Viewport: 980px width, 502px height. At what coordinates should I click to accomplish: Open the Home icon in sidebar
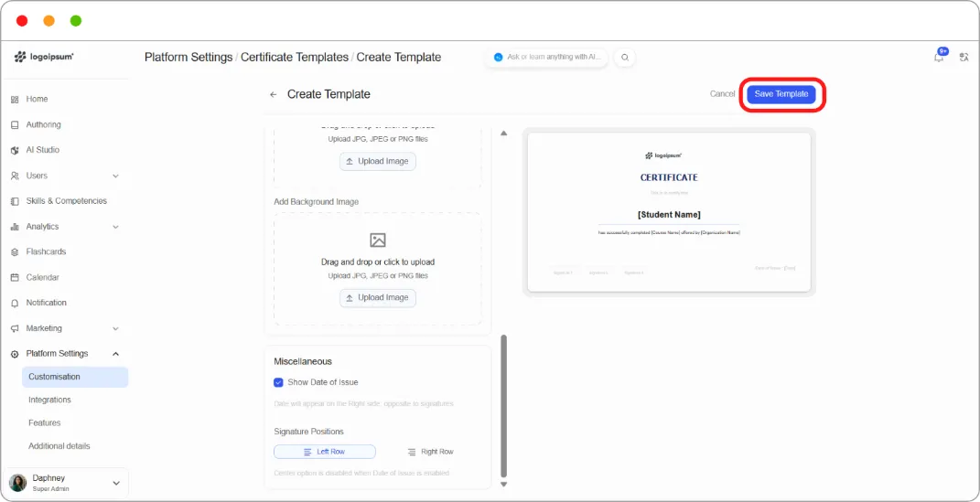(x=15, y=100)
